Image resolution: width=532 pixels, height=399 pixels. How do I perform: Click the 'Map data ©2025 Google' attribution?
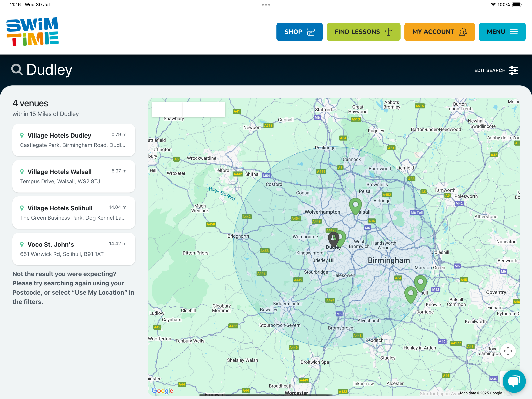481,393
